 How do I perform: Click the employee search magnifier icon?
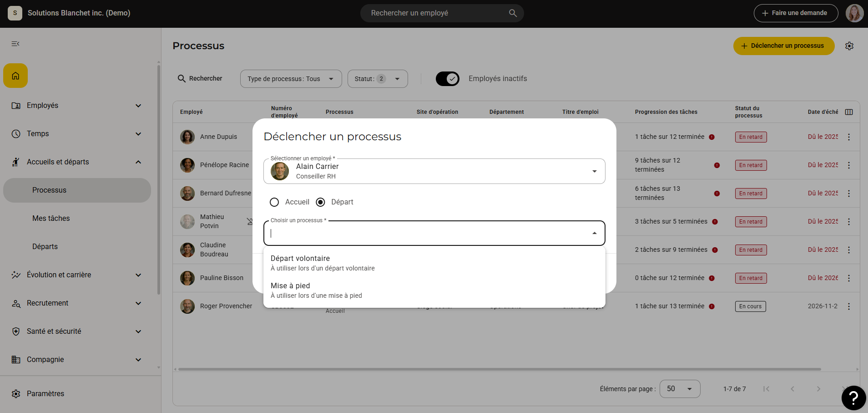[513, 13]
